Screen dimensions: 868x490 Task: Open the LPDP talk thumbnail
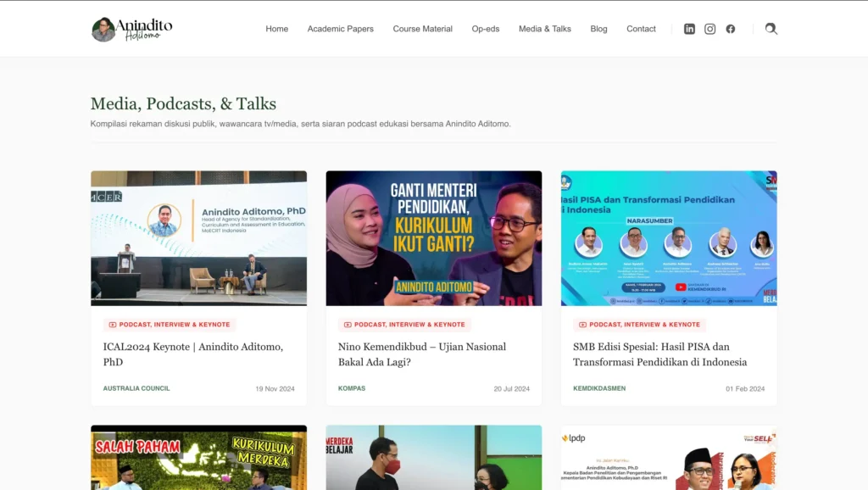[x=669, y=457]
